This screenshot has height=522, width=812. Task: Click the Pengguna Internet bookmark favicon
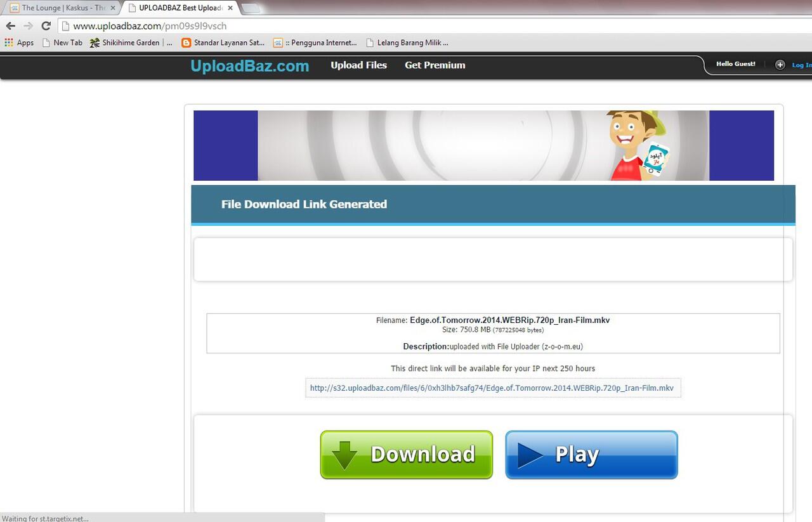point(278,43)
